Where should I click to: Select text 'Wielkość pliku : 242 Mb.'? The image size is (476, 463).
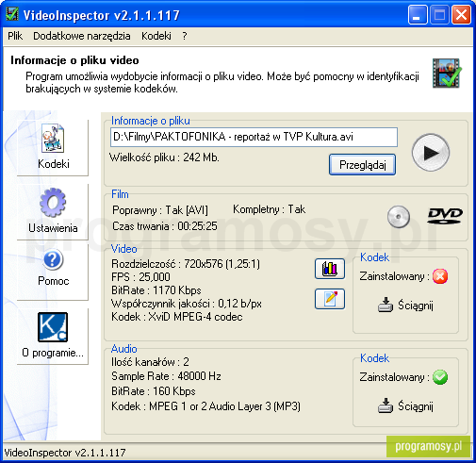point(164,157)
